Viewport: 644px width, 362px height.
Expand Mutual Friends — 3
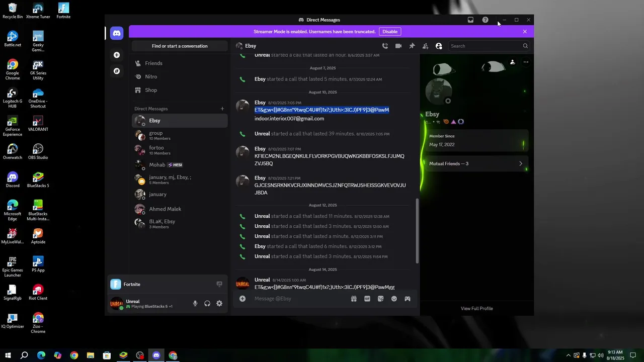[x=476, y=163]
